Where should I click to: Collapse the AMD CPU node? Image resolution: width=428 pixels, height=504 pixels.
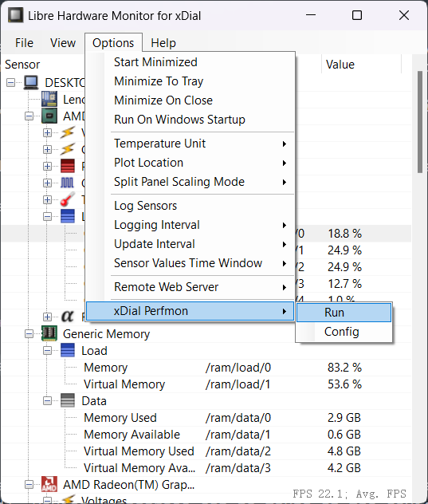(x=29, y=116)
